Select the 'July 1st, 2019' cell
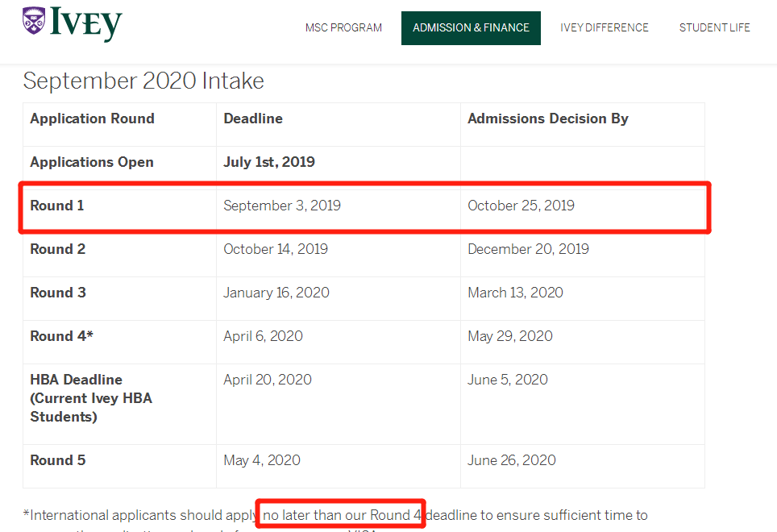The width and height of the screenshot is (777, 532). (269, 162)
